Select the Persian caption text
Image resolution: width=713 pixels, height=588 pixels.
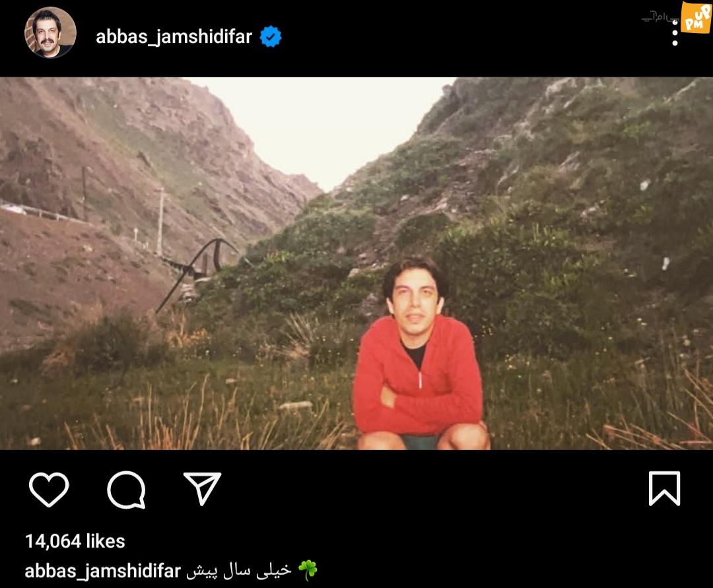click(239, 571)
